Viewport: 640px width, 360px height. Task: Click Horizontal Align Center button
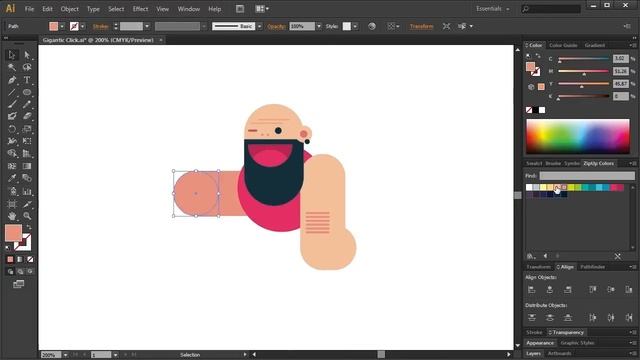pos(549,289)
